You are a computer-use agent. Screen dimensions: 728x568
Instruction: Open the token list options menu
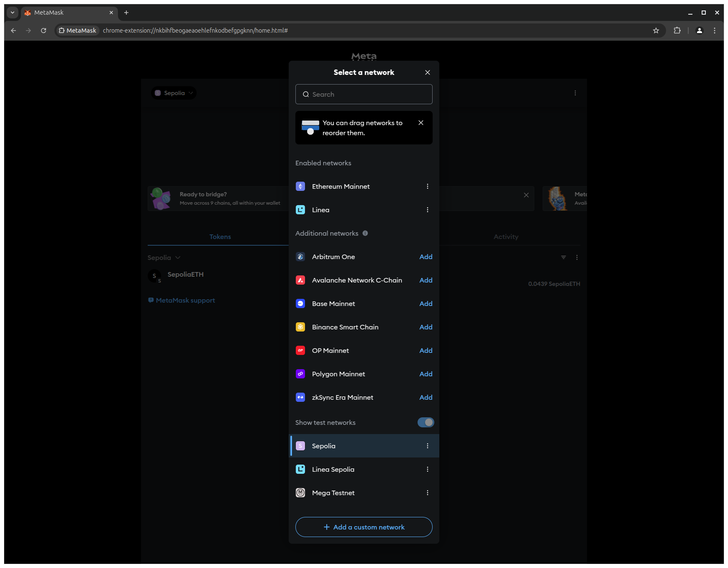click(577, 257)
